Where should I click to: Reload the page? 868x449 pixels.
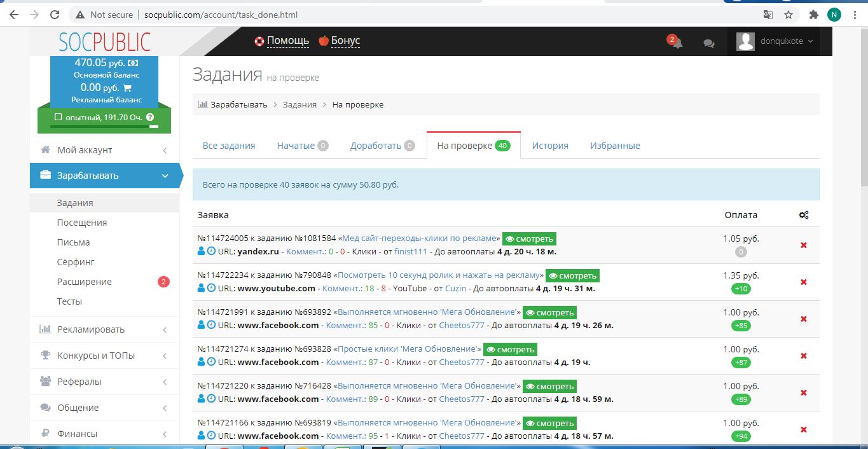[55, 15]
